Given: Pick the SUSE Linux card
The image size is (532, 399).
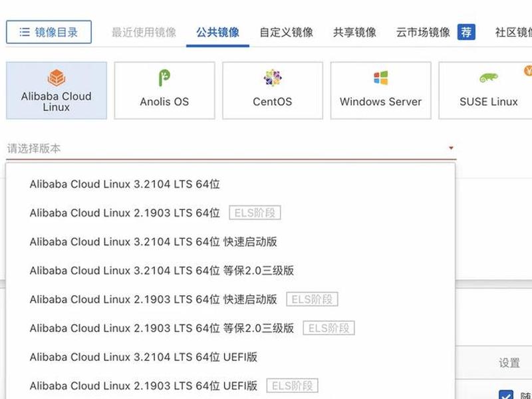Looking at the screenshot, I should [x=487, y=90].
